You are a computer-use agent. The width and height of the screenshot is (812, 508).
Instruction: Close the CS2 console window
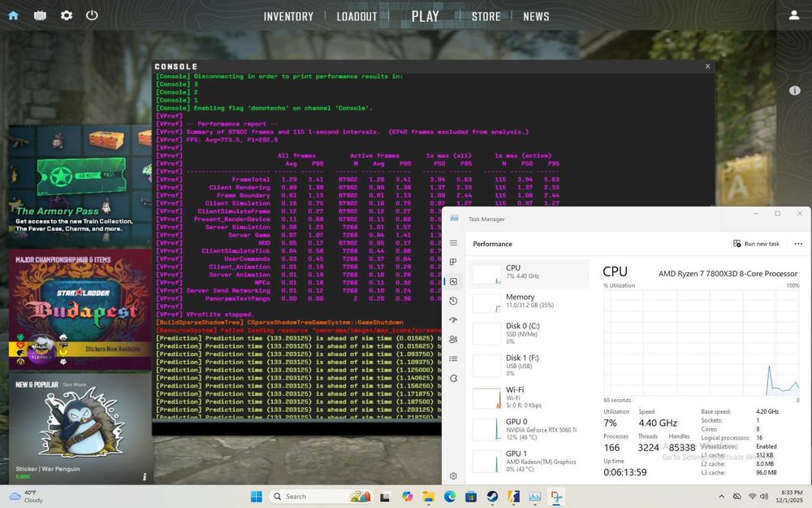[x=707, y=67]
